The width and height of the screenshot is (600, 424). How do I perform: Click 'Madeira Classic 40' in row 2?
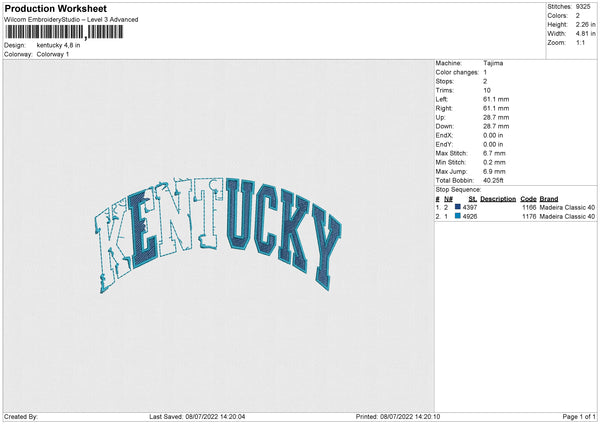[567, 217]
